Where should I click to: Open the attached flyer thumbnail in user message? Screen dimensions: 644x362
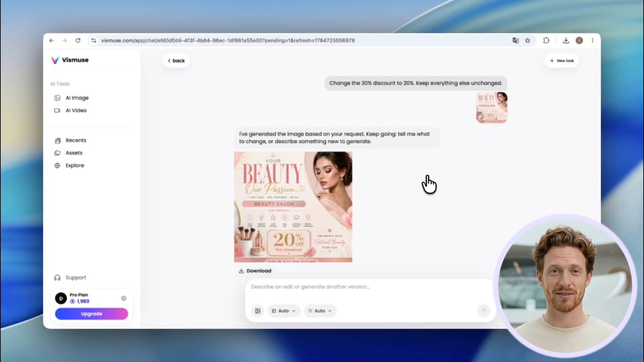(x=492, y=108)
